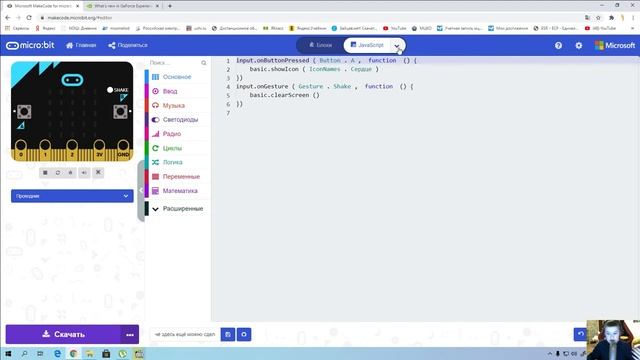Mute the simulator audio
The width and height of the screenshot is (640, 360).
point(84,173)
